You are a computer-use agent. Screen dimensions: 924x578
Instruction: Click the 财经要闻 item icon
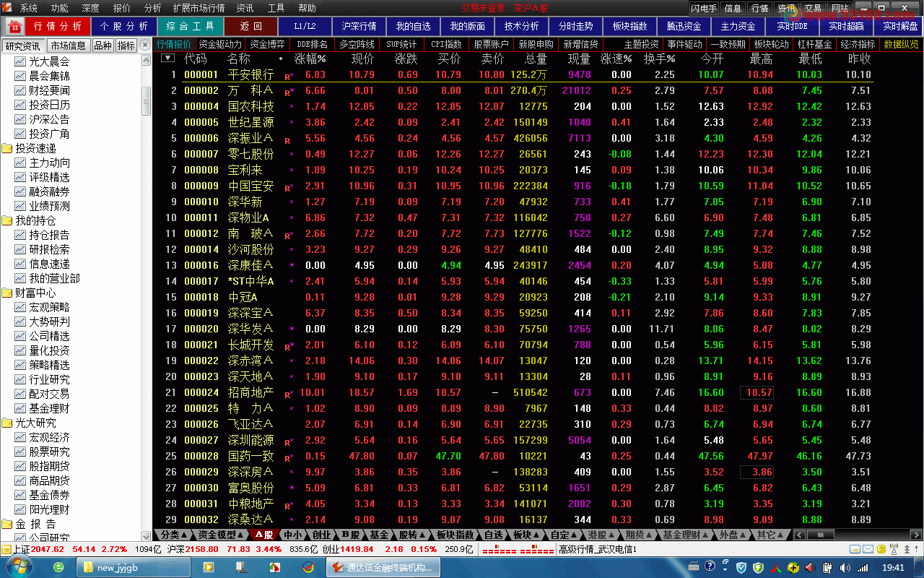point(20,90)
